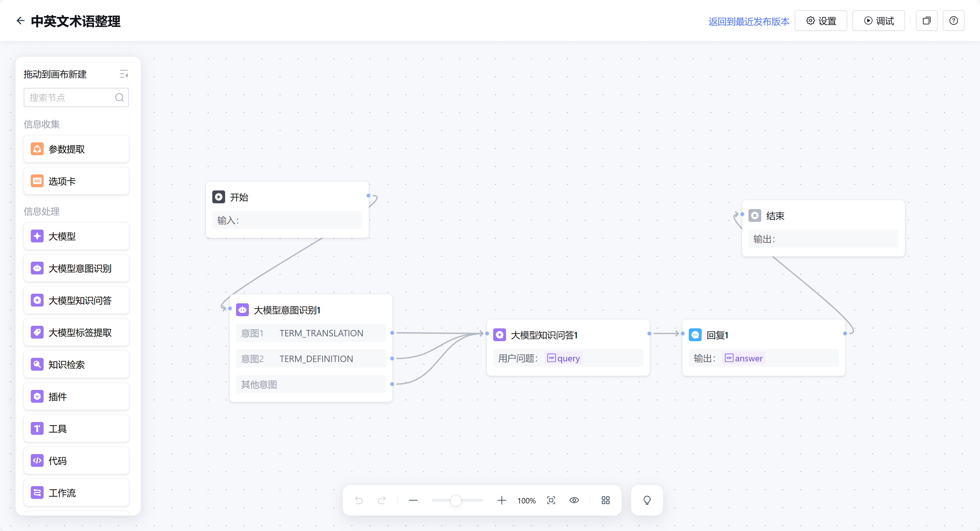Pick the 大模型 node from the list
This screenshot has height=531, width=980.
click(76, 236)
